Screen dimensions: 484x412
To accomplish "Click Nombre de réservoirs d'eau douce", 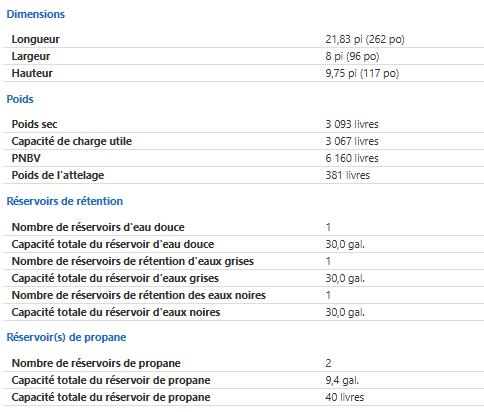I will [x=98, y=227].
